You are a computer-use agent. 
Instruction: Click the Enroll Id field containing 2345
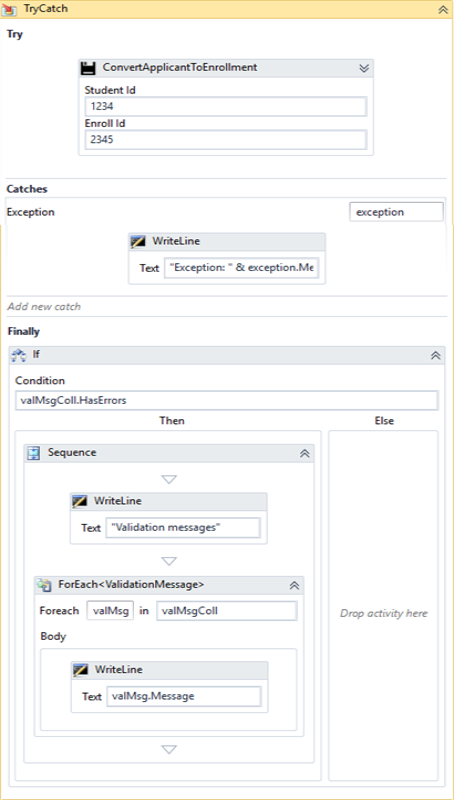226,140
